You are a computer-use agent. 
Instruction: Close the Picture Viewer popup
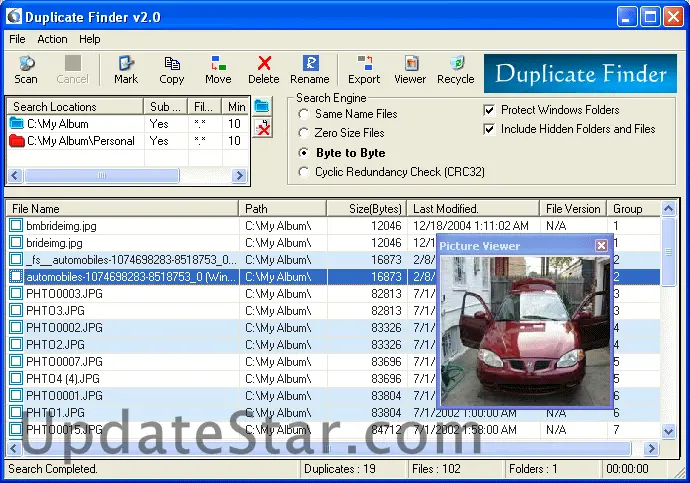click(601, 245)
